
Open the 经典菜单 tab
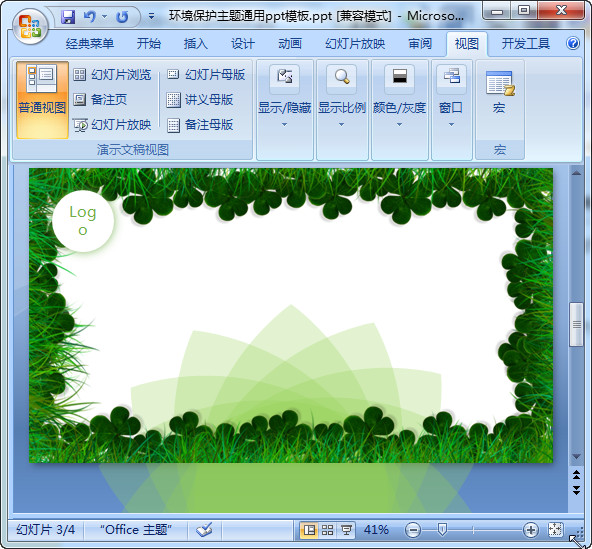(x=90, y=44)
